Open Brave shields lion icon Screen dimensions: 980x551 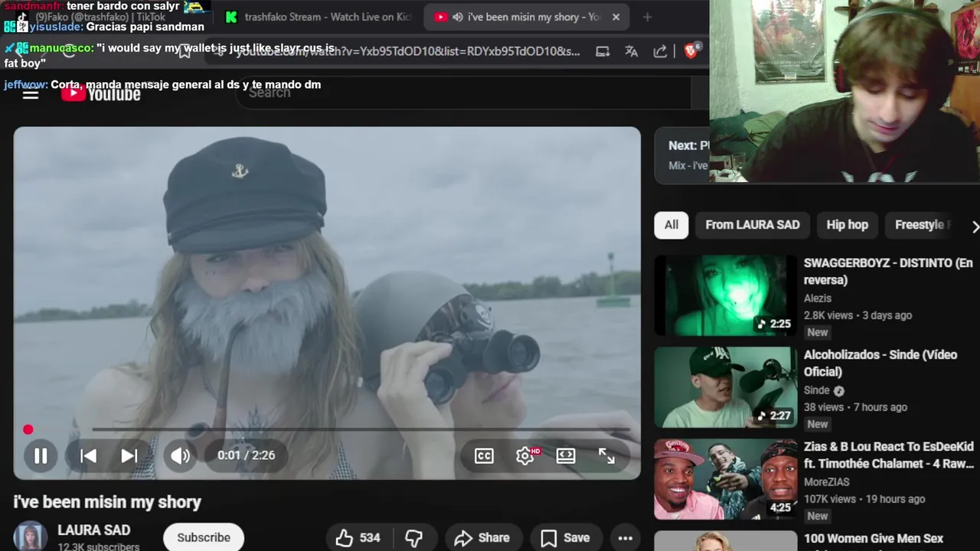691,51
